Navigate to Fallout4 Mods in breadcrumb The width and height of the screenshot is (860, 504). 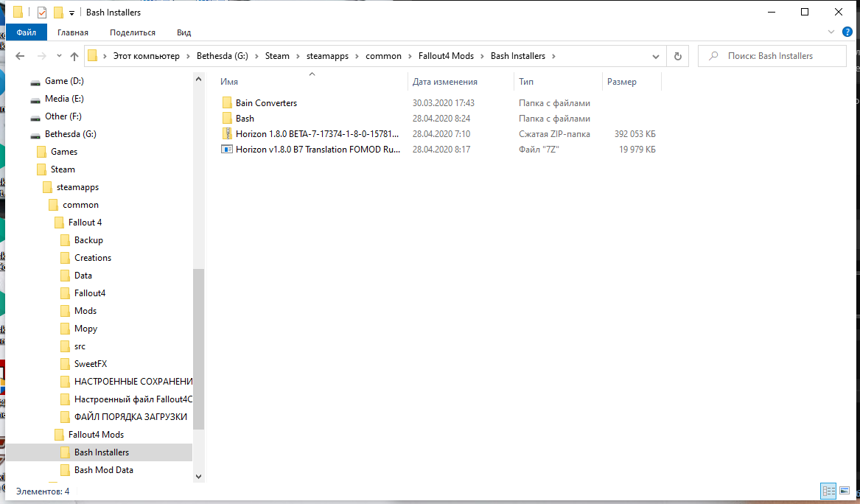point(457,56)
